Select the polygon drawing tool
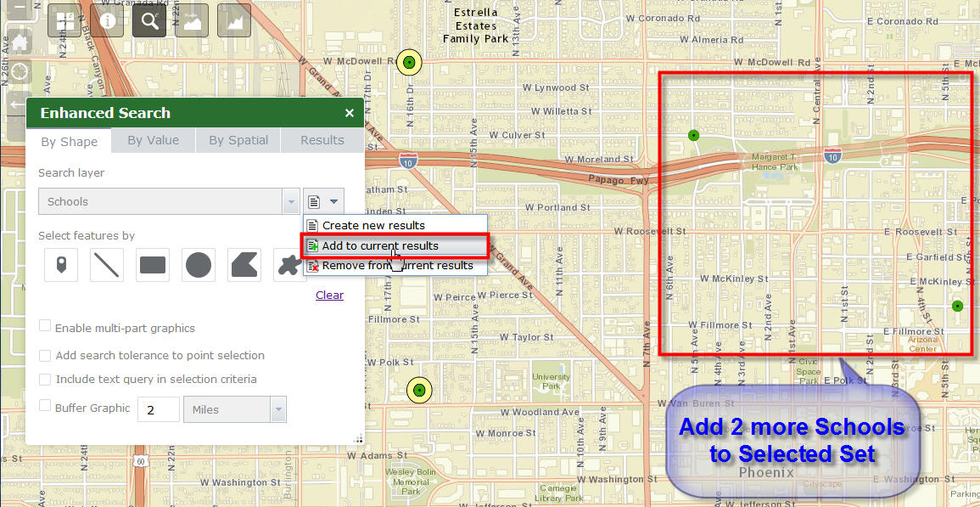Image resolution: width=980 pixels, height=507 pixels. 244,265
